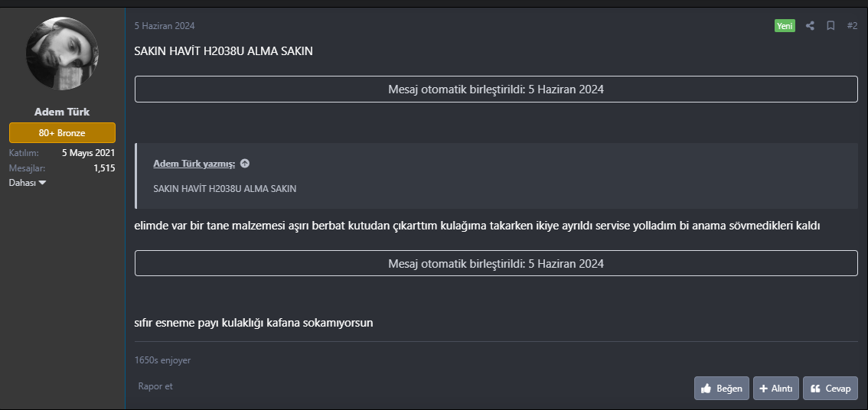The image size is (868, 410).
Task: Open Adem Türk's avatar picture
Action: click(x=62, y=53)
